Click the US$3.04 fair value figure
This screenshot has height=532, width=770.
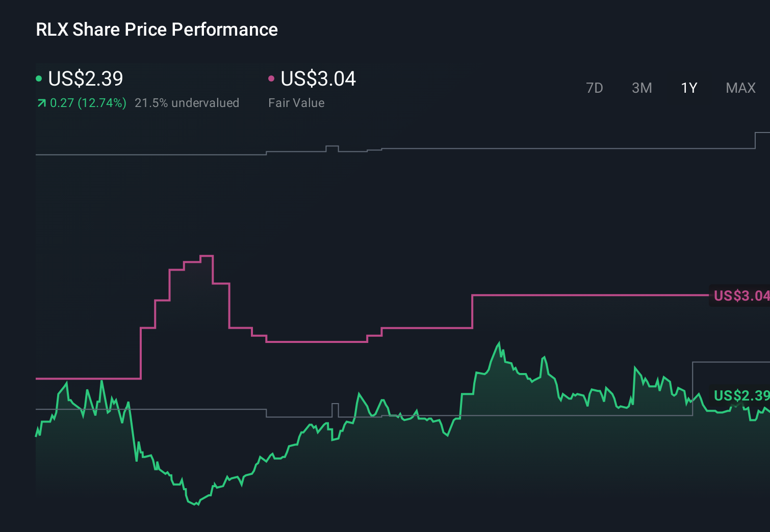[x=318, y=79]
